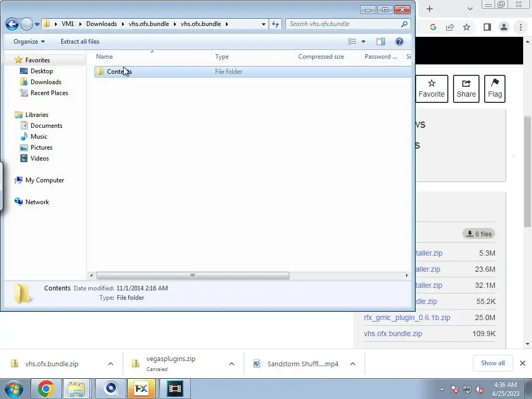Open Chrome profile icon

[504, 27]
